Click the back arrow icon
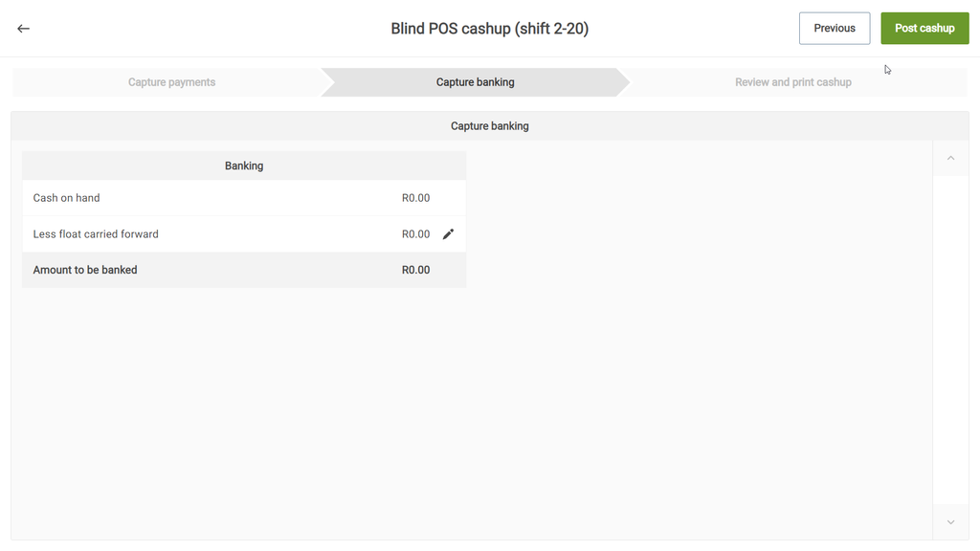This screenshot has width=980, height=551. (24, 29)
